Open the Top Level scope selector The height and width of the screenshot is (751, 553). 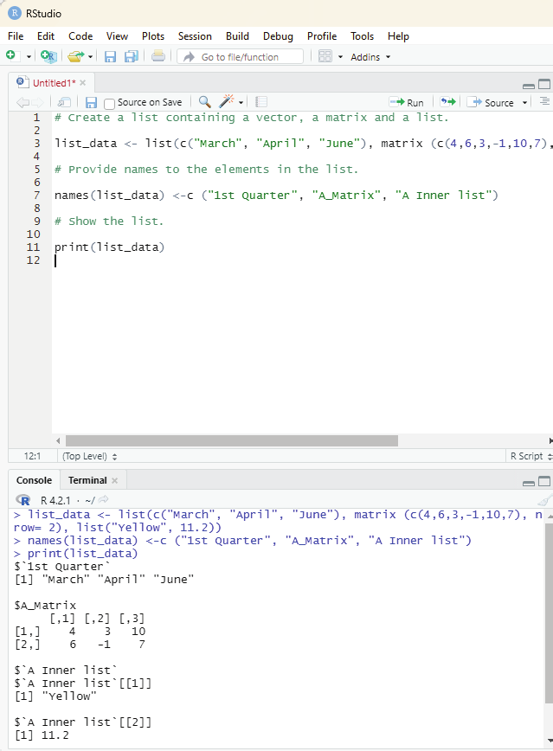pyautogui.click(x=90, y=456)
